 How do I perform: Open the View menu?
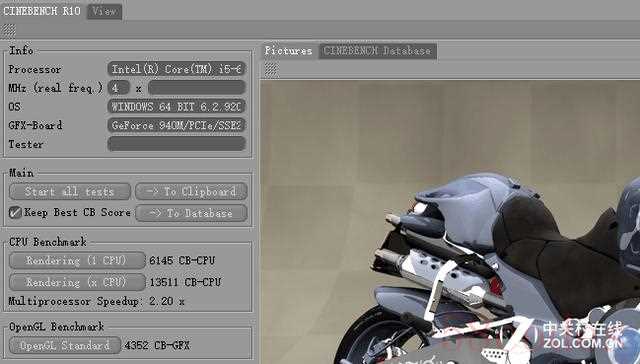(104, 11)
